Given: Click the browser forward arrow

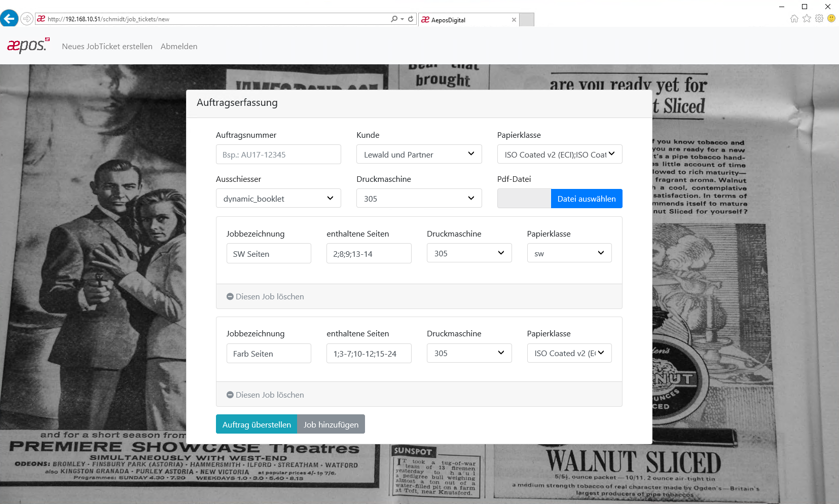Looking at the screenshot, I should point(27,19).
